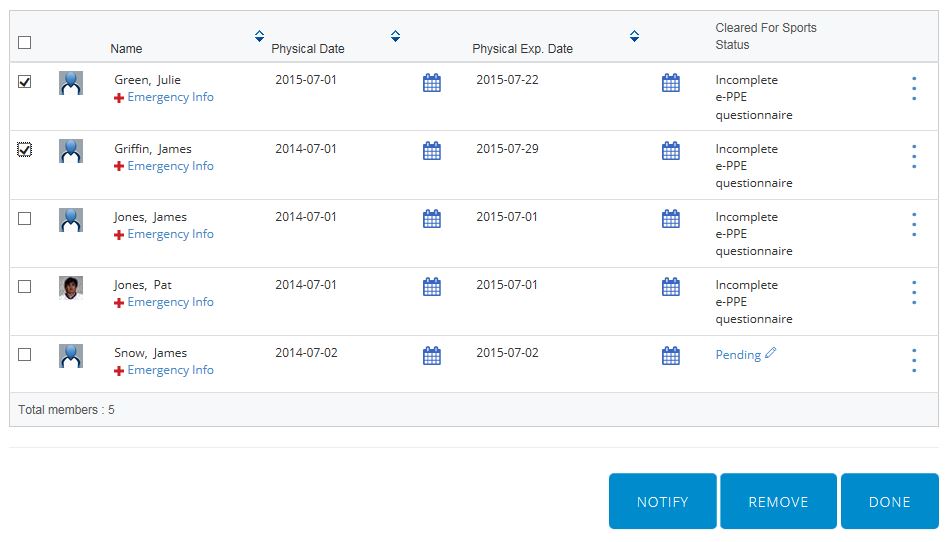Open Physical Exp. Date calendar for James Snow
This screenshot has width=951, height=542.
(x=671, y=355)
